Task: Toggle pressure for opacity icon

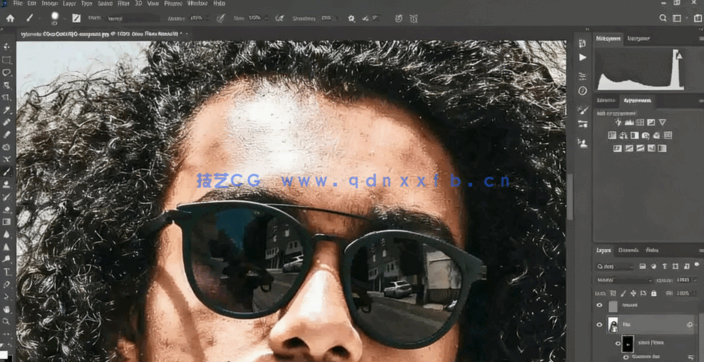Action: coord(220,18)
